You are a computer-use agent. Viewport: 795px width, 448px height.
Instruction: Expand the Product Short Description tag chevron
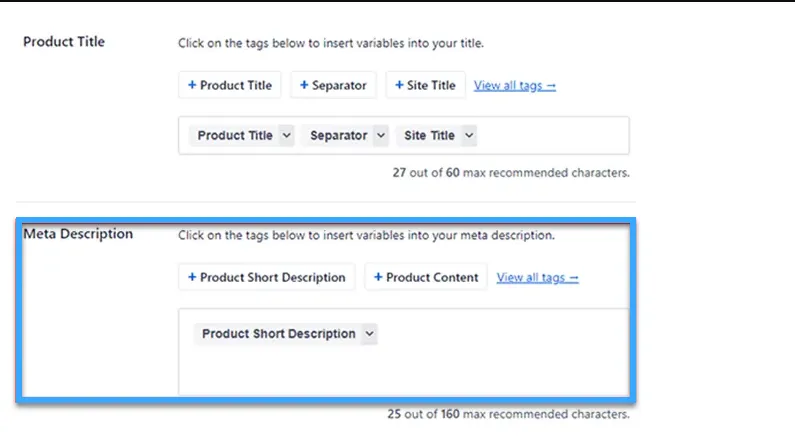pyautogui.click(x=370, y=333)
